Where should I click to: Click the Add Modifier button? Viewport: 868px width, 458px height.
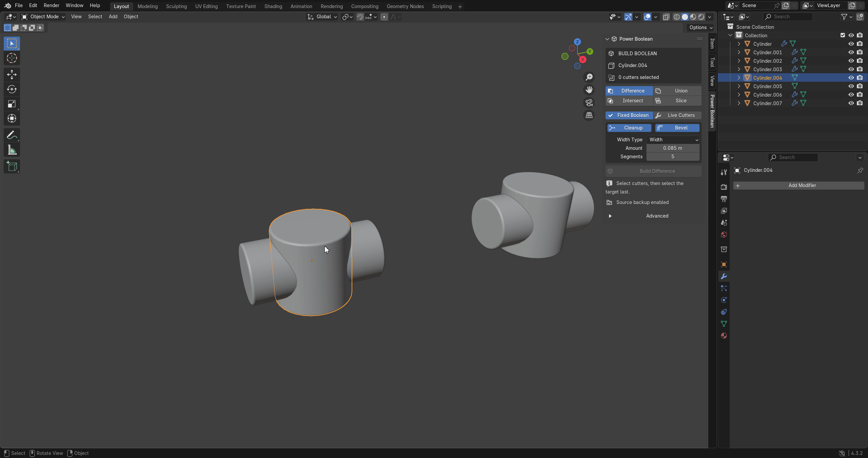tap(798, 185)
